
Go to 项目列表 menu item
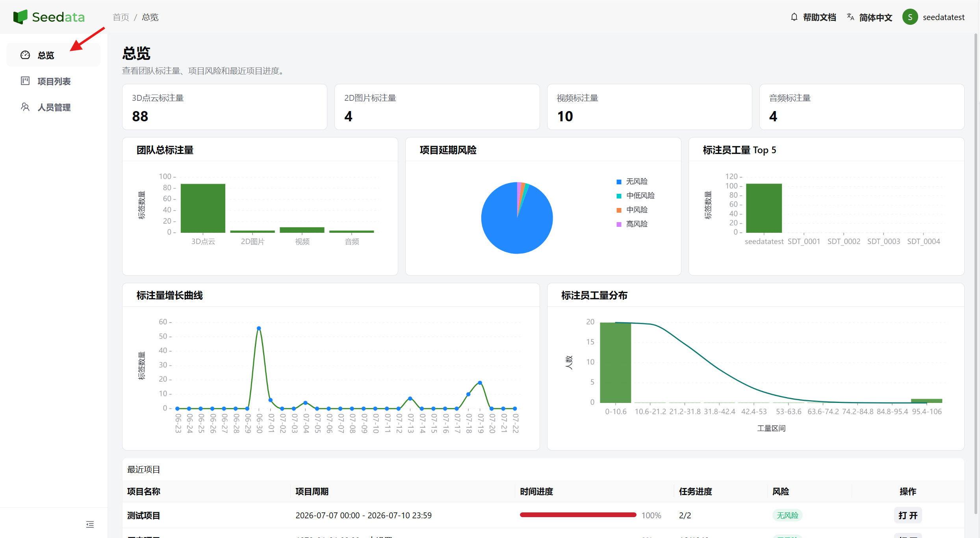tap(54, 81)
